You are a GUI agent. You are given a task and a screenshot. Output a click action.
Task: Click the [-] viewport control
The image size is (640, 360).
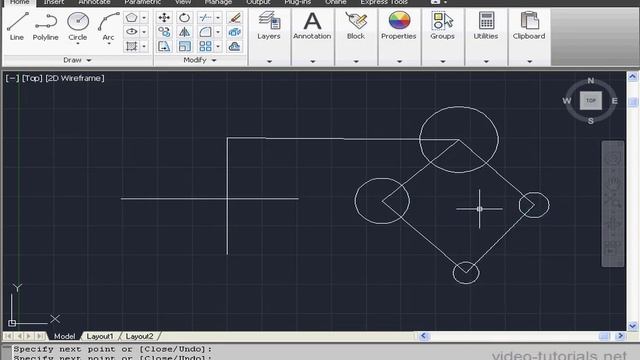(12, 78)
